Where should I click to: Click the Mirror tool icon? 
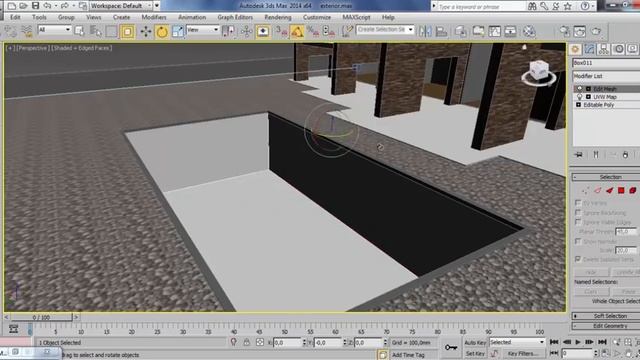coord(424,31)
